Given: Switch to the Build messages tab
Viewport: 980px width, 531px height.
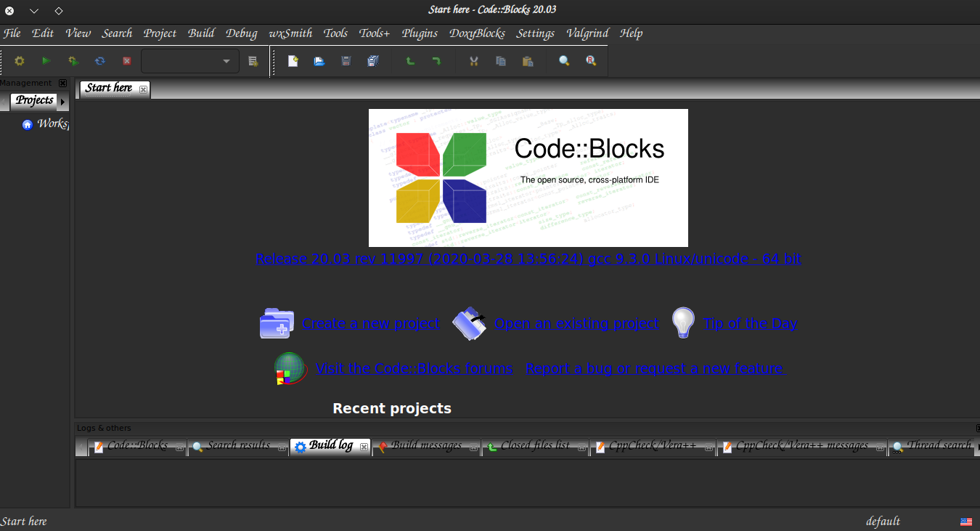Looking at the screenshot, I should (x=426, y=446).
